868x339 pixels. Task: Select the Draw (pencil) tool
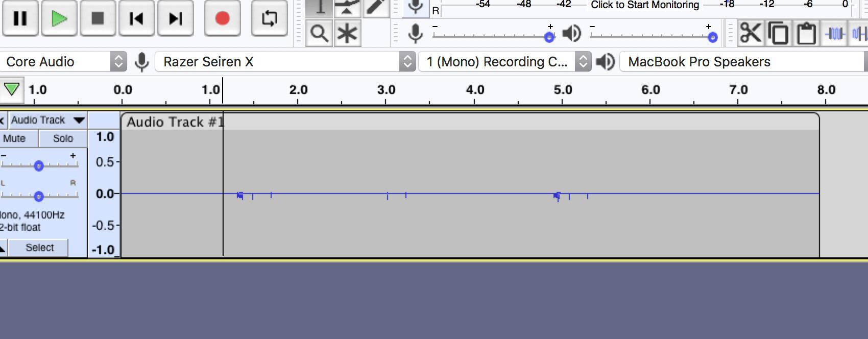375,8
